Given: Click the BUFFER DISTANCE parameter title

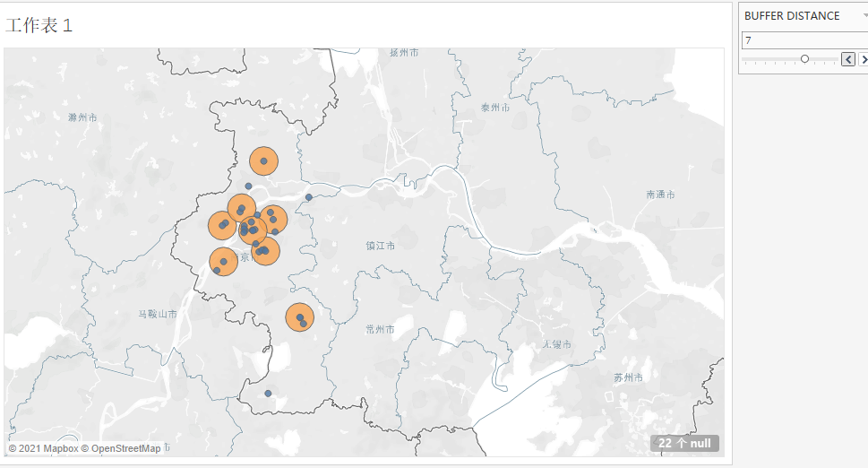Looking at the screenshot, I should click(792, 16).
